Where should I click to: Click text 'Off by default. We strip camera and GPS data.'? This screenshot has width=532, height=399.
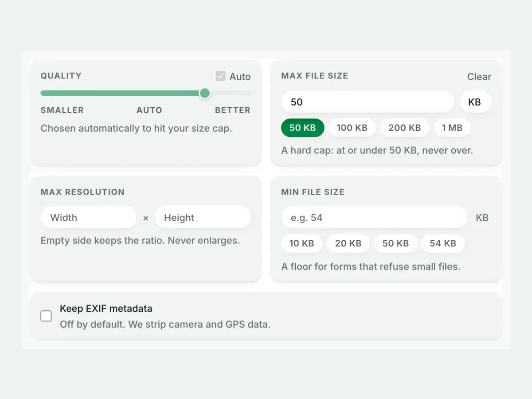pyautogui.click(x=165, y=324)
